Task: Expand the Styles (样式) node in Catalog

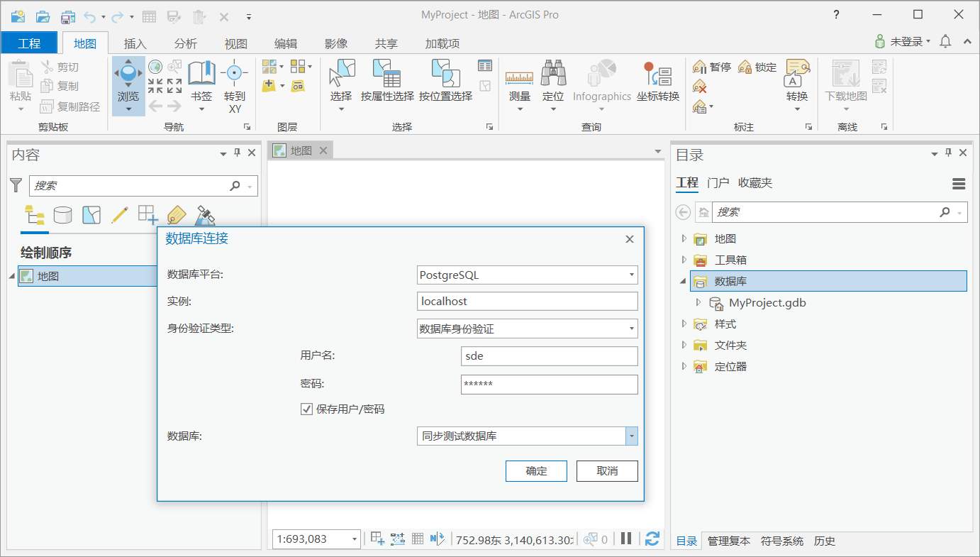Action: pos(684,324)
